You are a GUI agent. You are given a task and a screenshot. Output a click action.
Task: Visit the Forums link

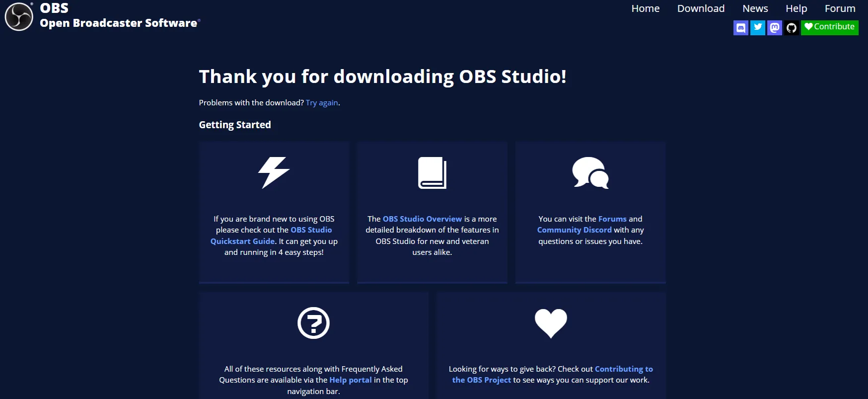(612, 219)
